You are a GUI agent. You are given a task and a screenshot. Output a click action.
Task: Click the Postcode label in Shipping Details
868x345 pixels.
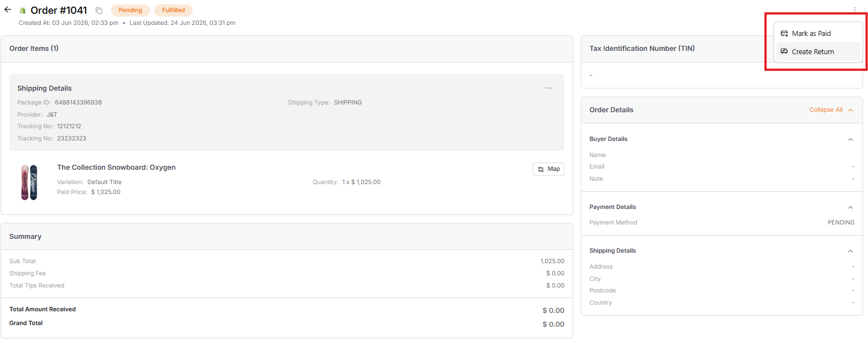tap(602, 291)
